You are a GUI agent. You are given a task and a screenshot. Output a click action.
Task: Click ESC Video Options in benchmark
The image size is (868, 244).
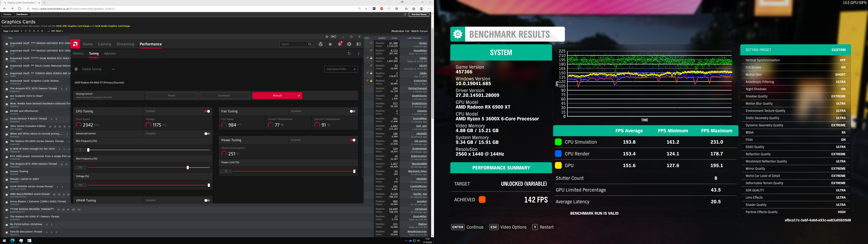(x=508, y=227)
